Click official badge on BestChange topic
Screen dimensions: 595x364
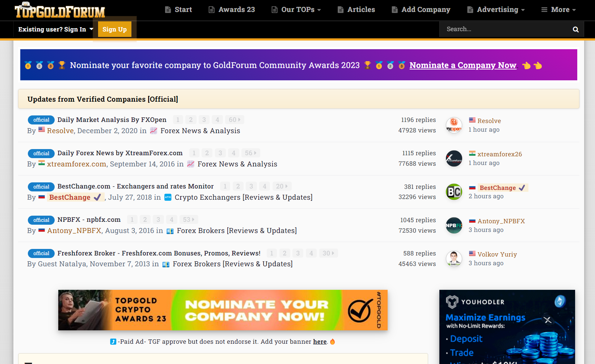point(41,187)
